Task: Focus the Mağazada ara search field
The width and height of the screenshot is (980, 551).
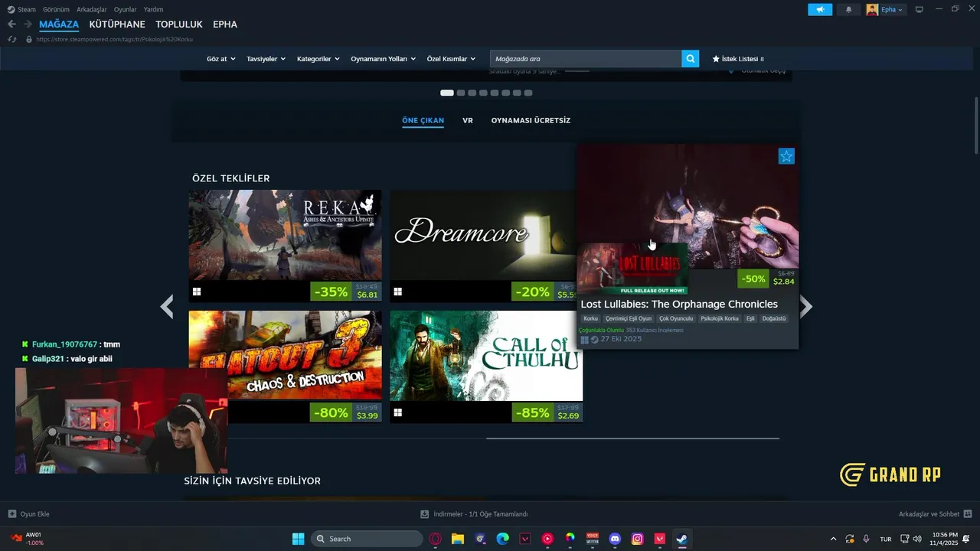Action: [x=586, y=59]
